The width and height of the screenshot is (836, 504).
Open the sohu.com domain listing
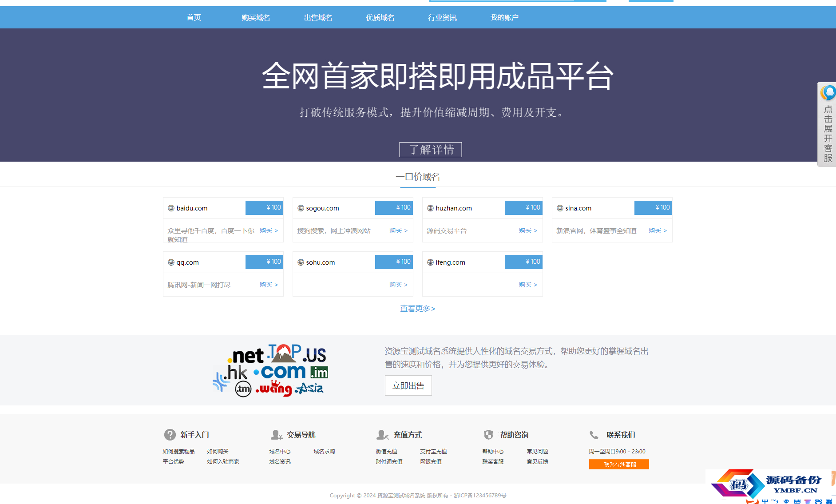tap(320, 262)
